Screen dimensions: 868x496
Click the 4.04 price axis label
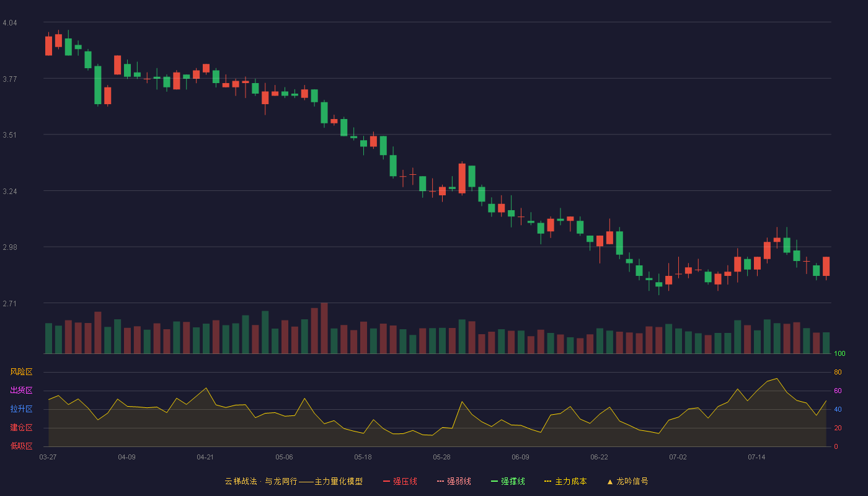click(x=10, y=23)
